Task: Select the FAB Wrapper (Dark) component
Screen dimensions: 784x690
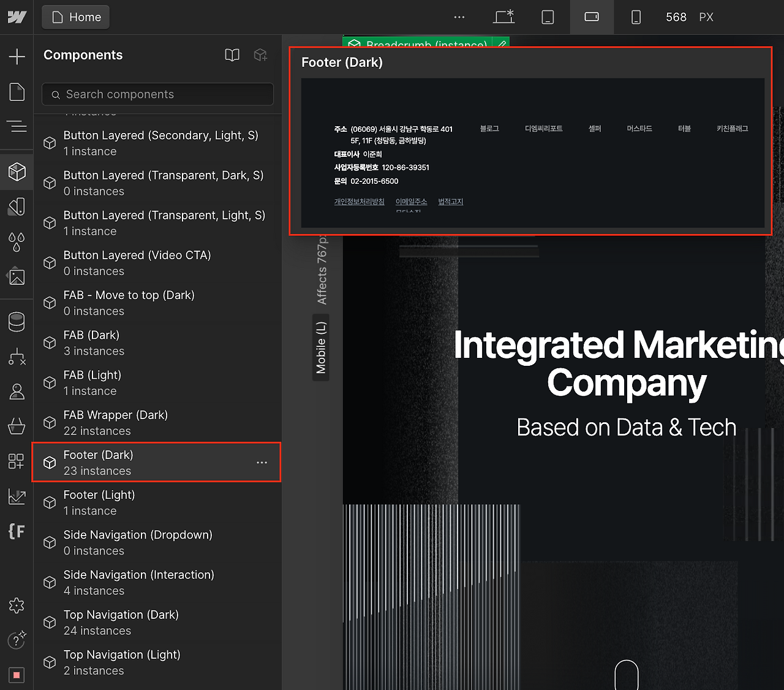Action: pos(116,422)
